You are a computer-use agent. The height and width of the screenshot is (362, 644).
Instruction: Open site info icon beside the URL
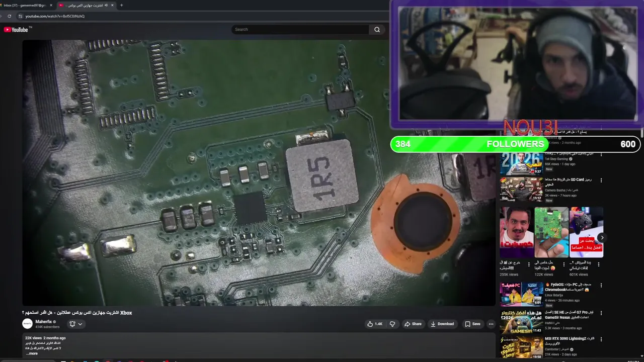click(21, 16)
